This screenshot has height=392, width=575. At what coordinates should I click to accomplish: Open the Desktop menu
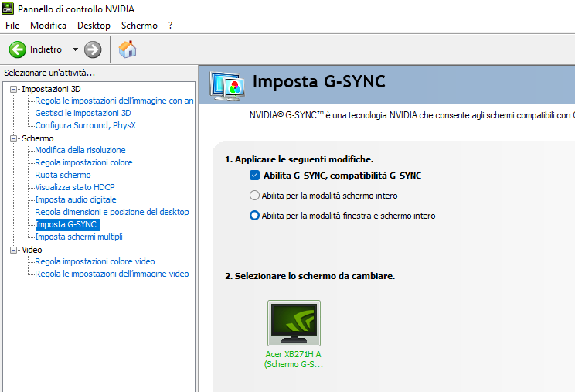[x=94, y=26]
